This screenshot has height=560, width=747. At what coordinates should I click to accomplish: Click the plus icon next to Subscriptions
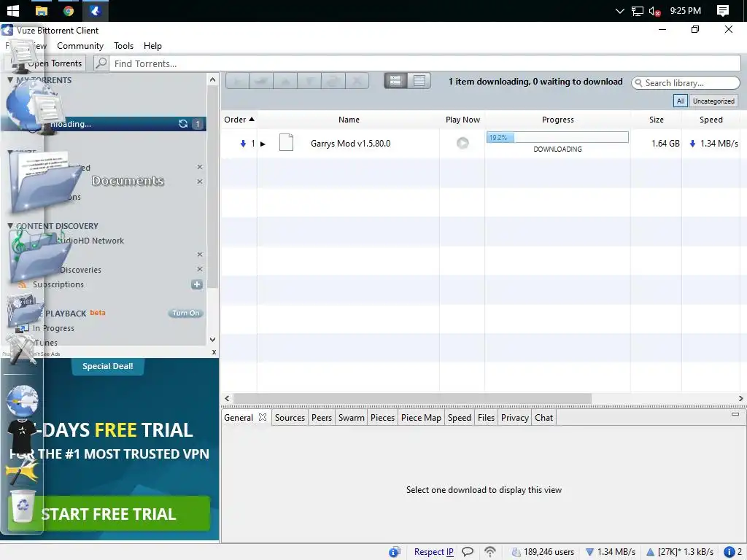click(197, 284)
